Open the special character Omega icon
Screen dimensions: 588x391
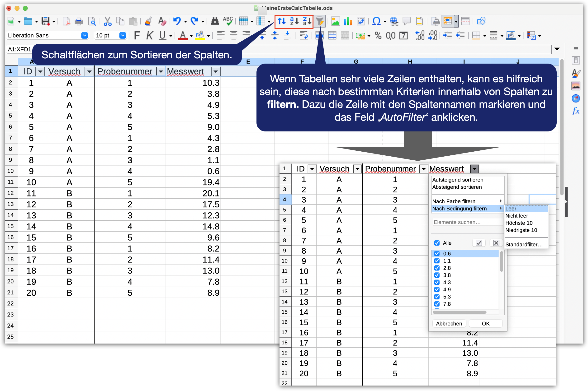(376, 21)
